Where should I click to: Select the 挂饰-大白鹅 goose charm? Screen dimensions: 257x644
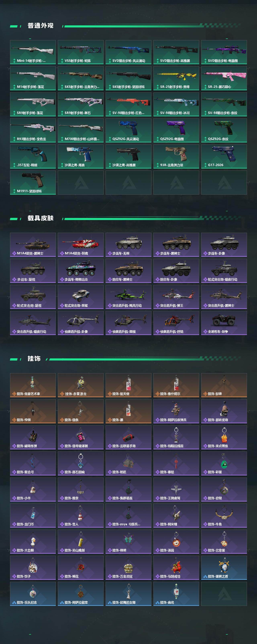point(33,541)
